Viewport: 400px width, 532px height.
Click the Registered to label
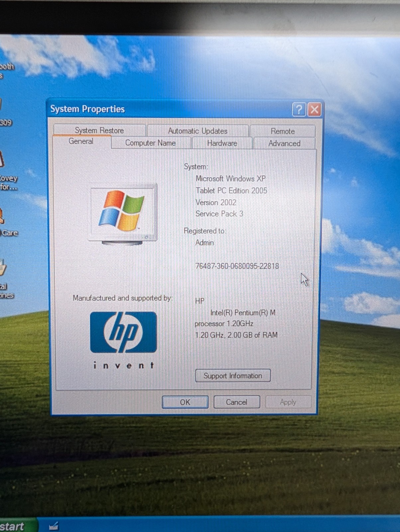pyautogui.click(x=205, y=231)
